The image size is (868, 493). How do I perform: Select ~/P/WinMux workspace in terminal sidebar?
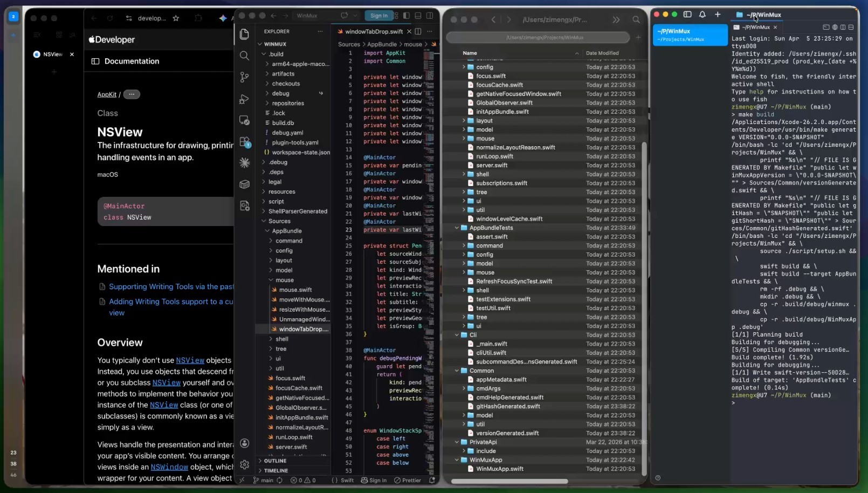(690, 35)
